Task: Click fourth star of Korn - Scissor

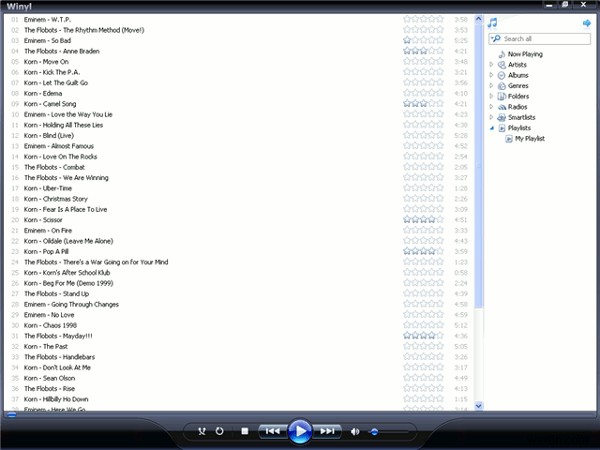Action: (432, 220)
